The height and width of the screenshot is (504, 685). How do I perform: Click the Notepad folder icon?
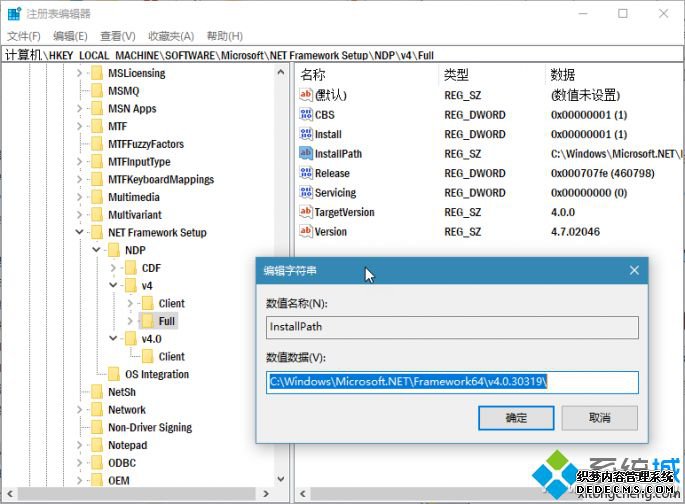point(97,445)
